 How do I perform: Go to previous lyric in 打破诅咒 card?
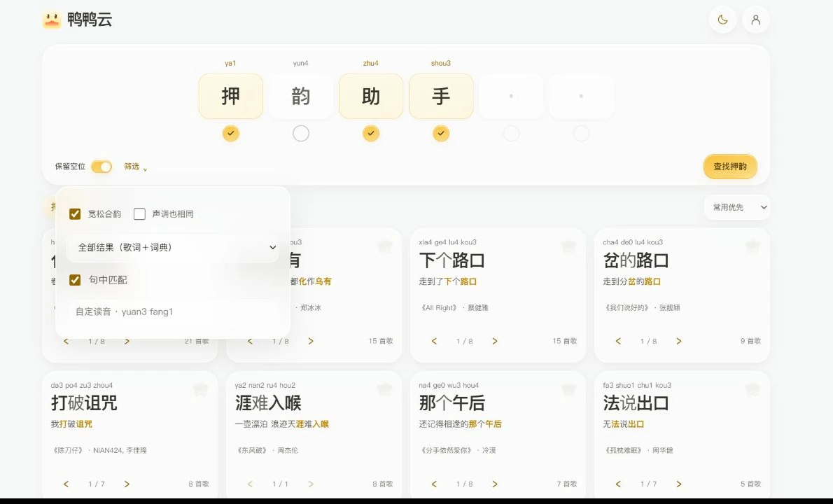coord(66,484)
